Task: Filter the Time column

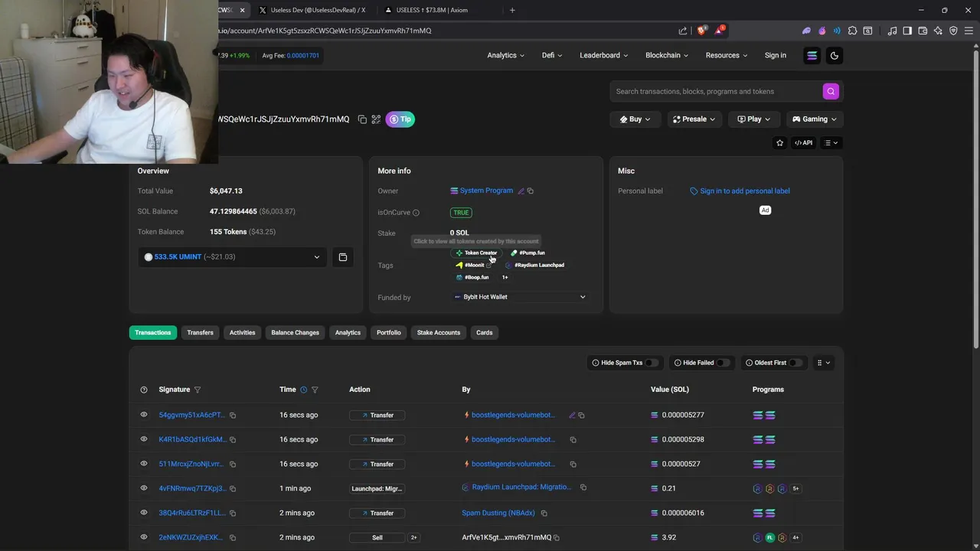Action: click(x=315, y=390)
